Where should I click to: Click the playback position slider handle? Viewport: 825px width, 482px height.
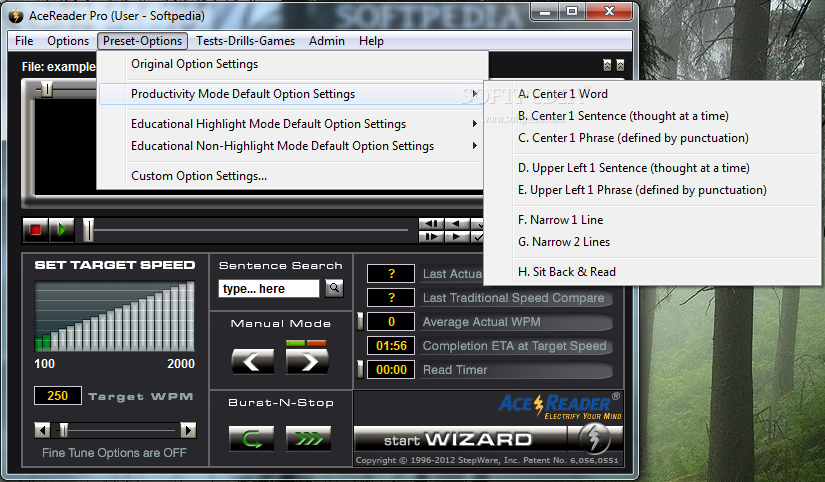[88, 230]
